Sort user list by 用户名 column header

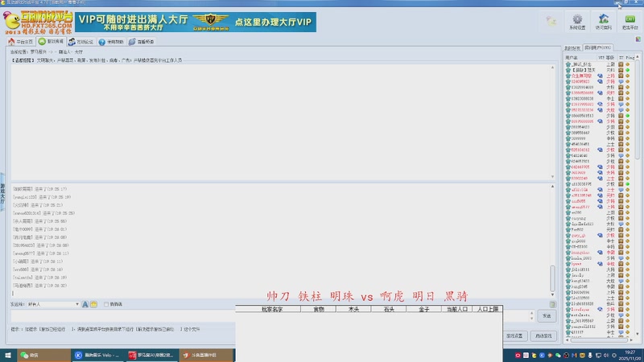pyautogui.click(x=580, y=58)
